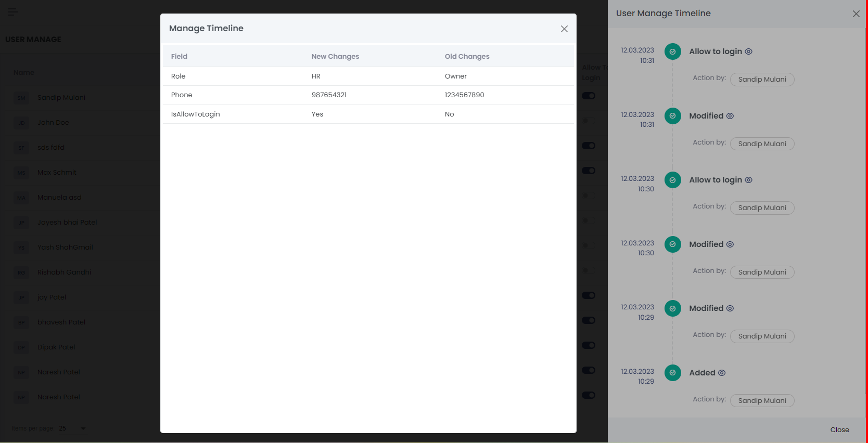The image size is (868, 443).
Task: Click the Old Changes column header
Action: (x=467, y=56)
